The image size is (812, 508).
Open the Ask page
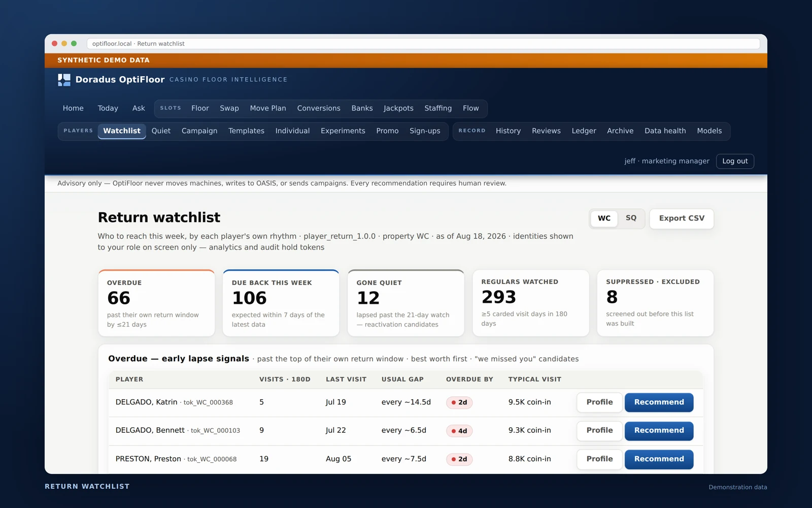[139, 108]
